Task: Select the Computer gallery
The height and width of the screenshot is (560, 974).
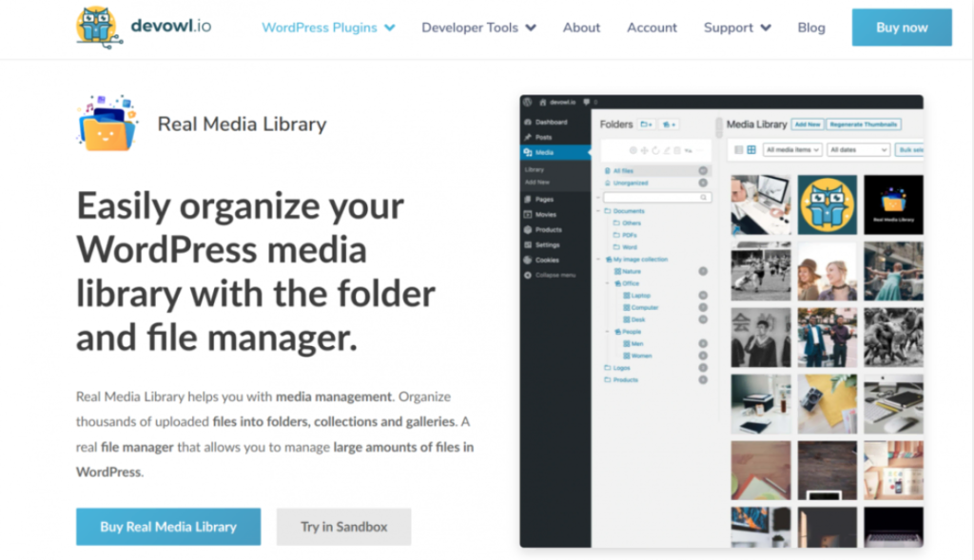Action: tap(640, 307)
